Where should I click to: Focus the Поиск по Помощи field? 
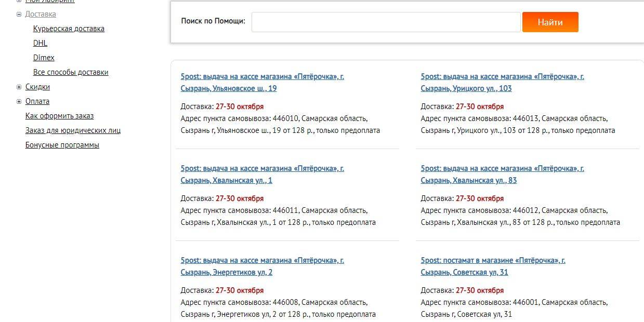click(x=386, y=22)
